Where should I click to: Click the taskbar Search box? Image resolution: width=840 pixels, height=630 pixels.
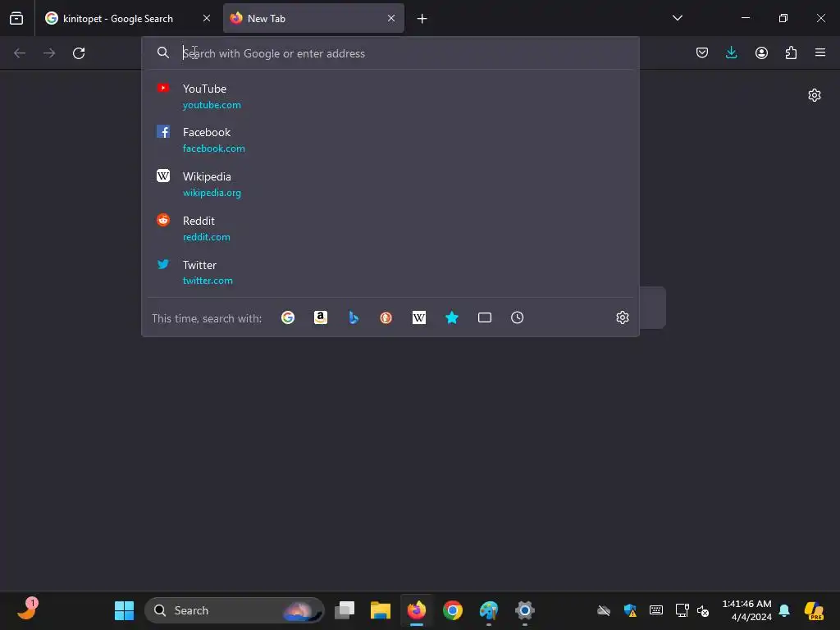(234, 610)
